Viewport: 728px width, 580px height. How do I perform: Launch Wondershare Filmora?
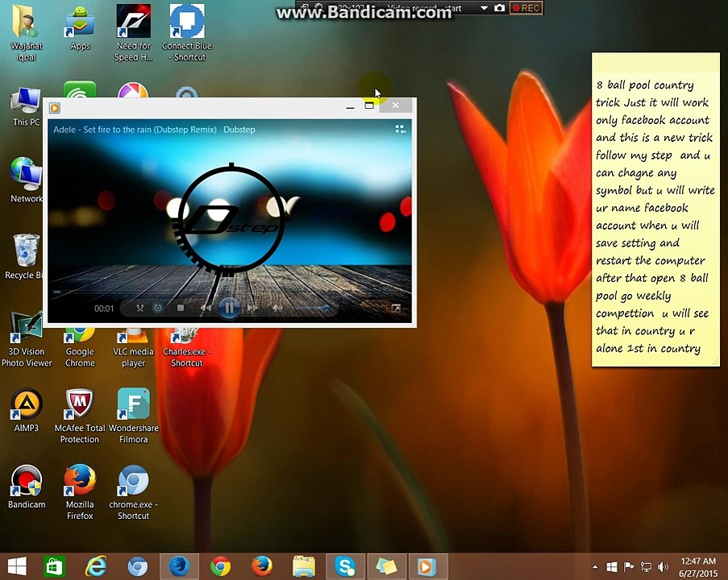pos(133,416)
